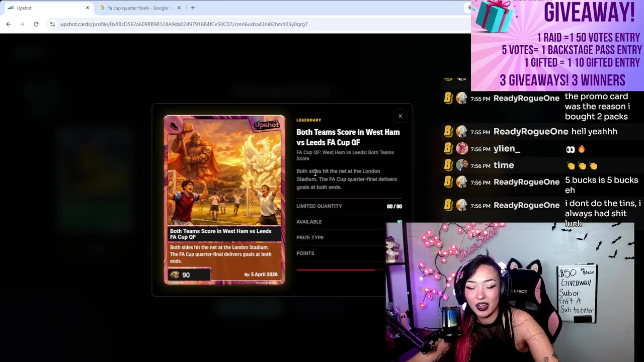This screenshot has width=644, height=362.
Task: Click the red progress bar below POINTS
Action: [336, 270]
